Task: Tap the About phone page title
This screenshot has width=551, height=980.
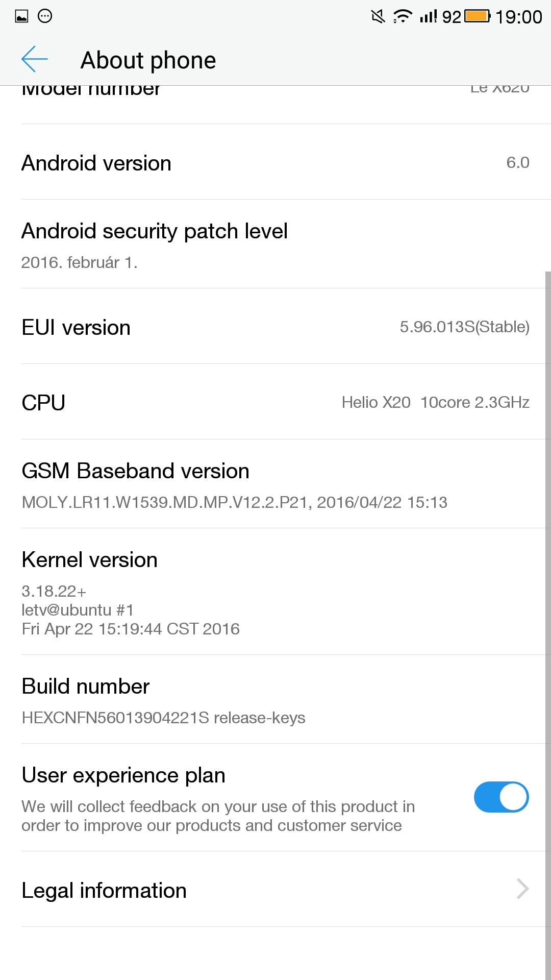Action: click(x=148, y=60)
